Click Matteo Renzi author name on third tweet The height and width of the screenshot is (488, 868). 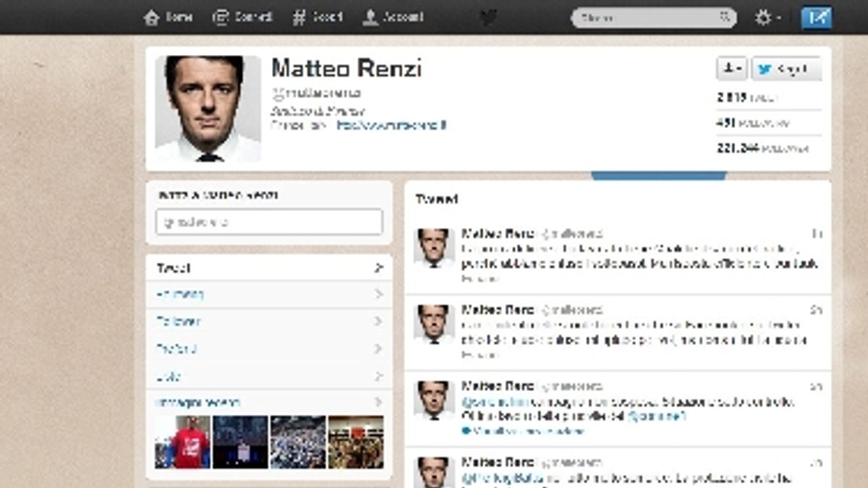pos(498,386)
